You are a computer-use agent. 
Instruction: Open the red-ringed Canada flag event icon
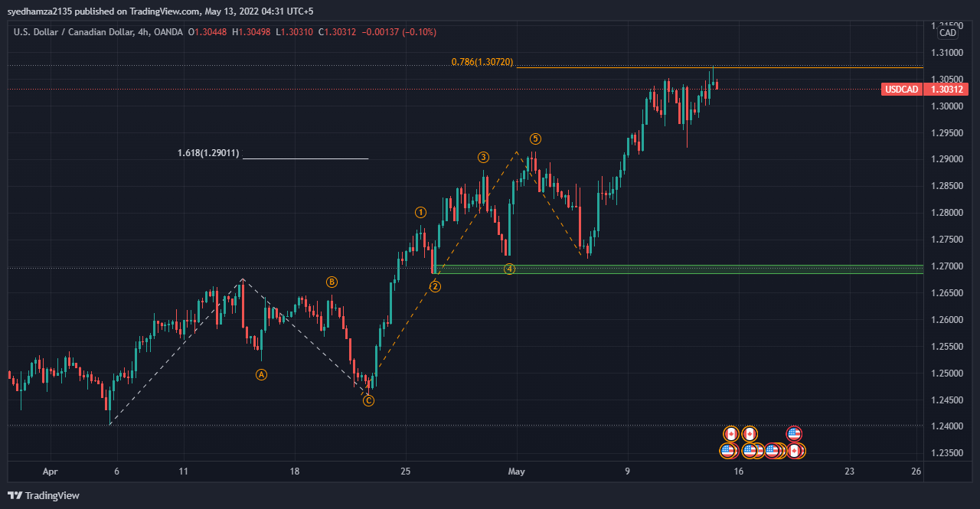(794, 451)
